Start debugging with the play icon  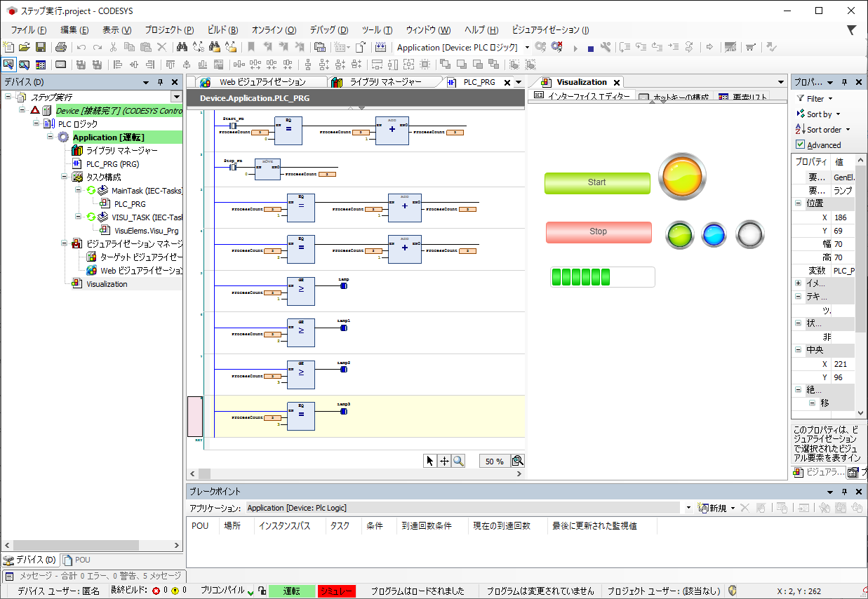pos(575,47)
